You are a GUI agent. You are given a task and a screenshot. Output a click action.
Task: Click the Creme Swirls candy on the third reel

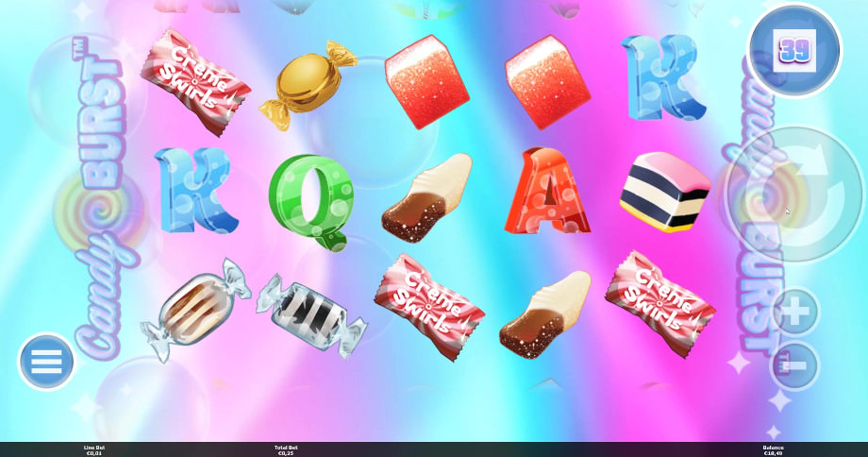pyautogui.click(x=429, y=307)
